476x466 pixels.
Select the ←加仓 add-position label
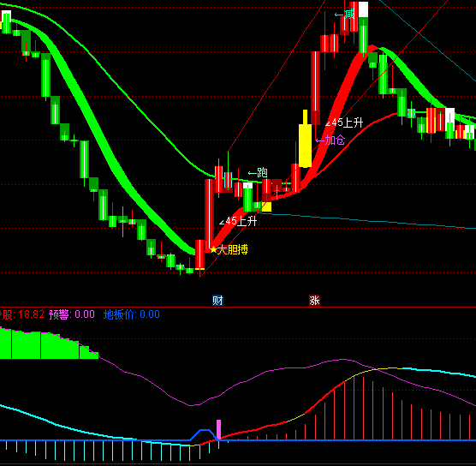pyautogui.click(x=330, y=140)
